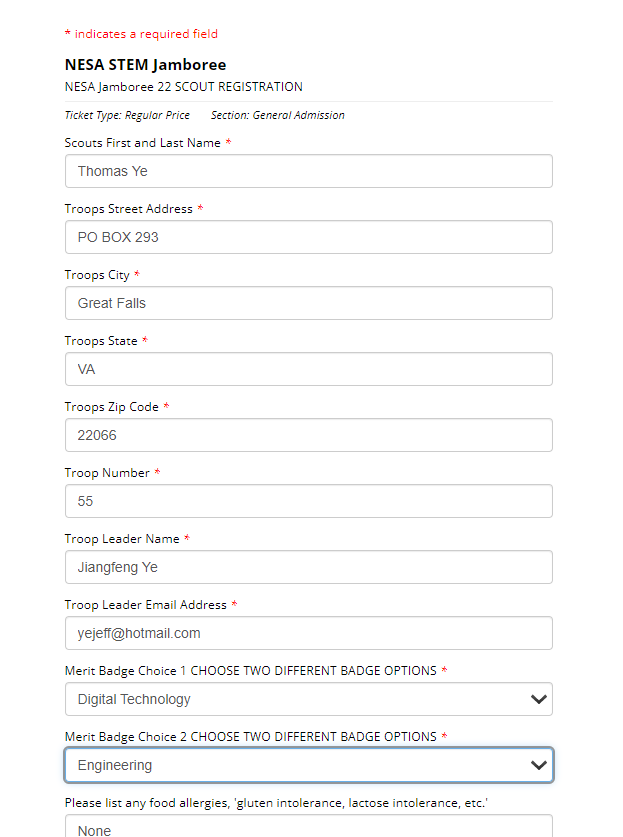The height and width of the screenshot is (837, 623).
Task: Click the NESA Jamboree 22 SCOUT REGISTRATION subtitle
Action: pyautogui.click(x=183, y=87)
